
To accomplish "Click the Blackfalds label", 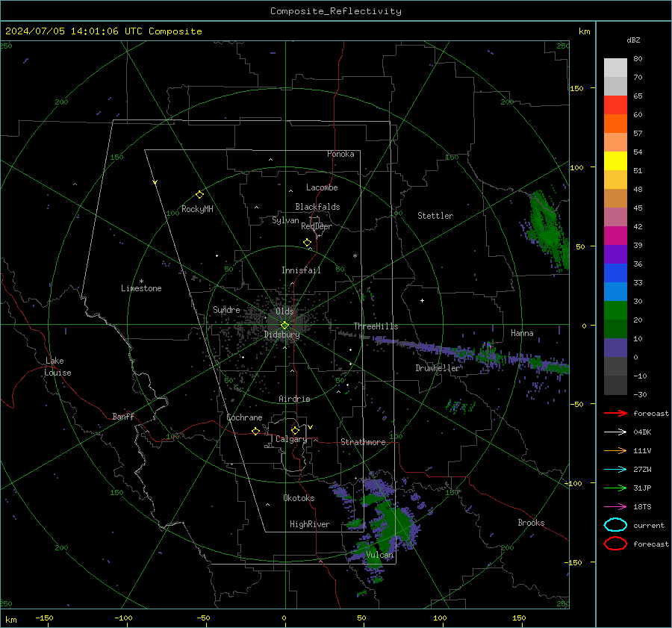I will [317, 207].
